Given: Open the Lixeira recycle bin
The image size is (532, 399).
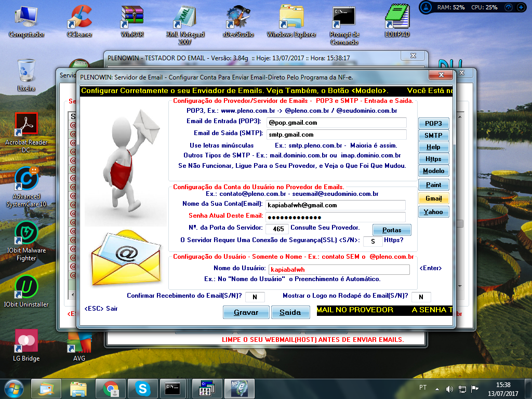Looking at the screenshot, I should (26, 75).
